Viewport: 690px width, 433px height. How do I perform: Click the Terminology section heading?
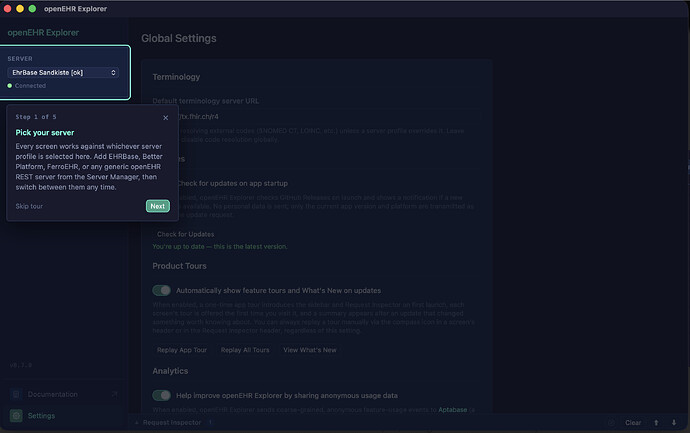(176, 77)
